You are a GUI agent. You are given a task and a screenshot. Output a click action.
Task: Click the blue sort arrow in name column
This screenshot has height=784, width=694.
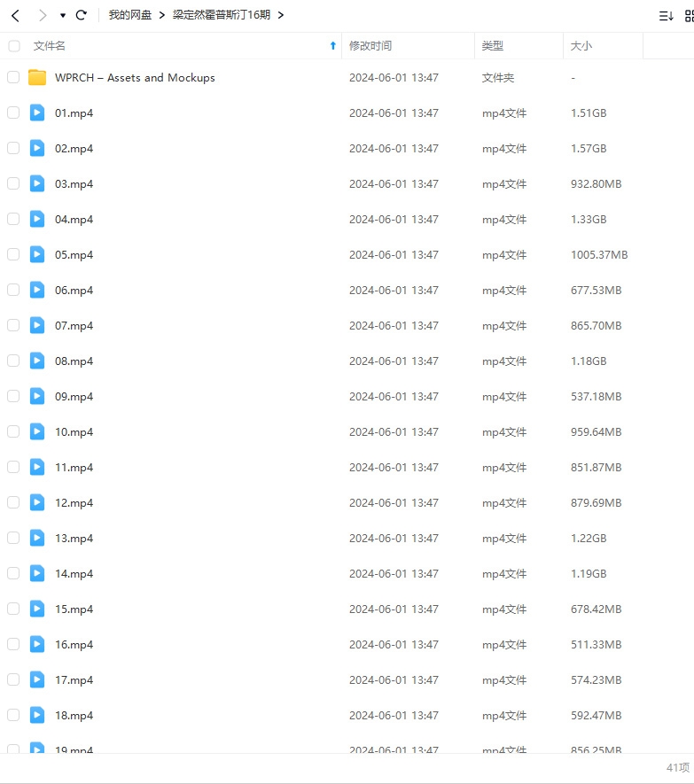333,46
